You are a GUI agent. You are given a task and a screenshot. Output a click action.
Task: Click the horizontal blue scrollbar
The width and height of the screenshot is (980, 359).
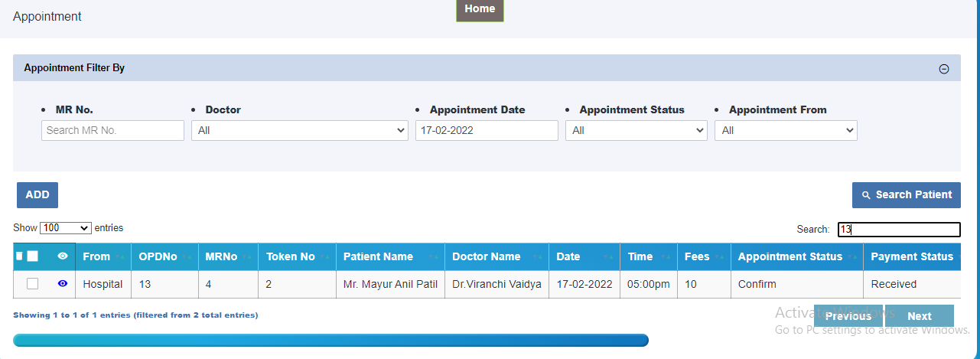point(330,340)
